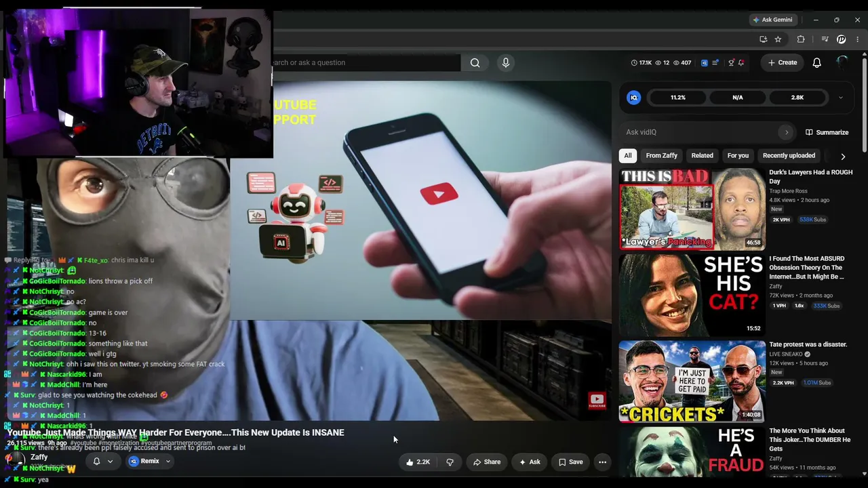
Task: Click the Share button
Action: [x=487, y=462]
